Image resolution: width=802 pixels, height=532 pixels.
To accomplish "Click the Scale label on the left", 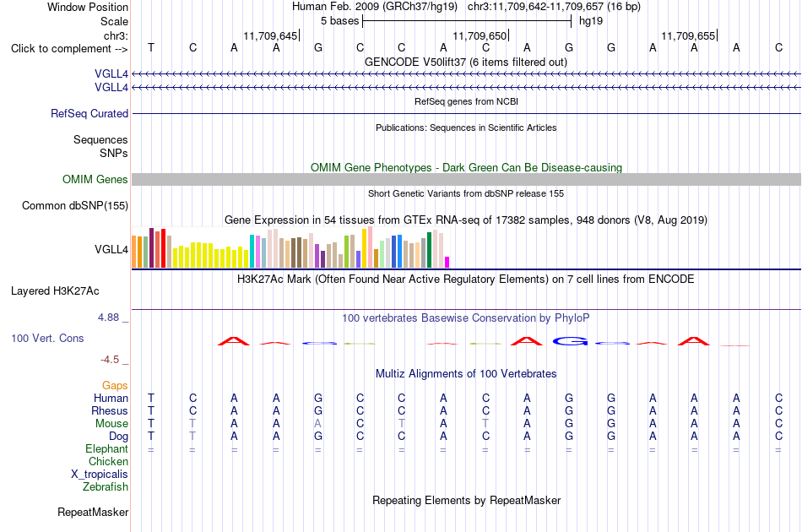I will click(x=114, y=21).
